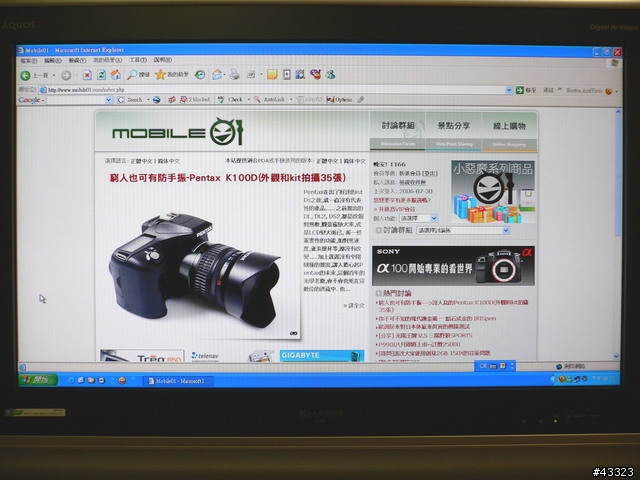This screenshot has width=640, height=480.
Task: Click the IE Back arrow button
Action: (x=26, y=75)
